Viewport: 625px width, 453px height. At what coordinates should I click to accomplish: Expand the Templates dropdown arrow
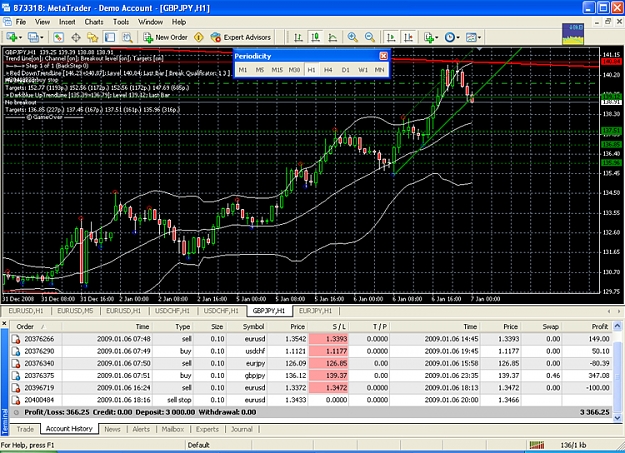[479, 38]
